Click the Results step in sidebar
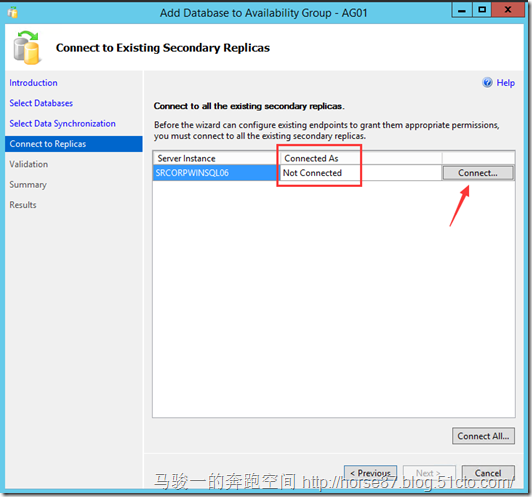 (23, 205)
